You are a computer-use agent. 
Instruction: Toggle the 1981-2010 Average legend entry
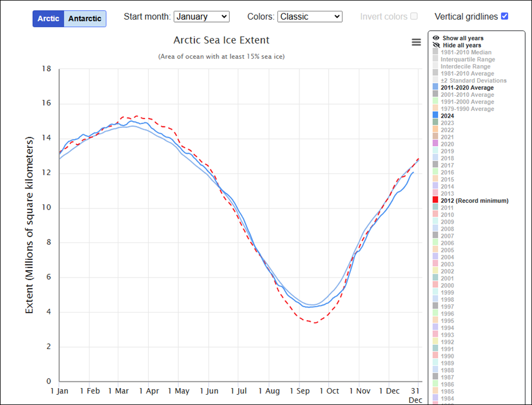pyautogui.click(x=467, y=73)
